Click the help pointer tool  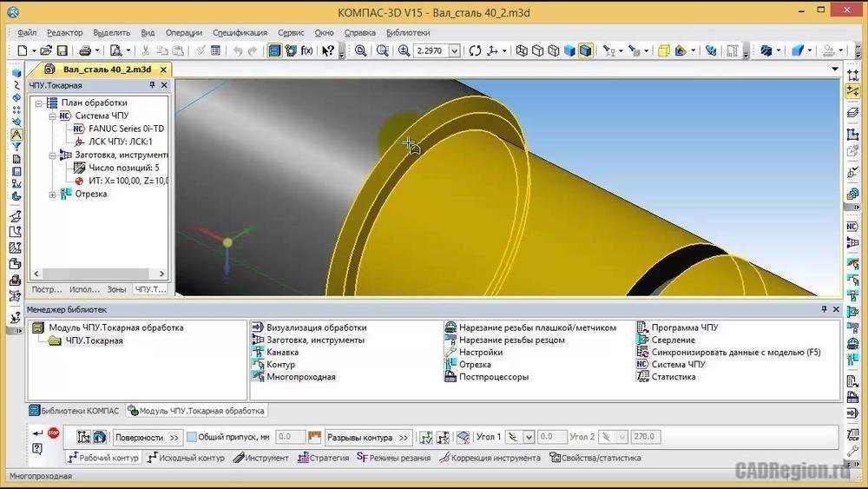click(328, 50)
